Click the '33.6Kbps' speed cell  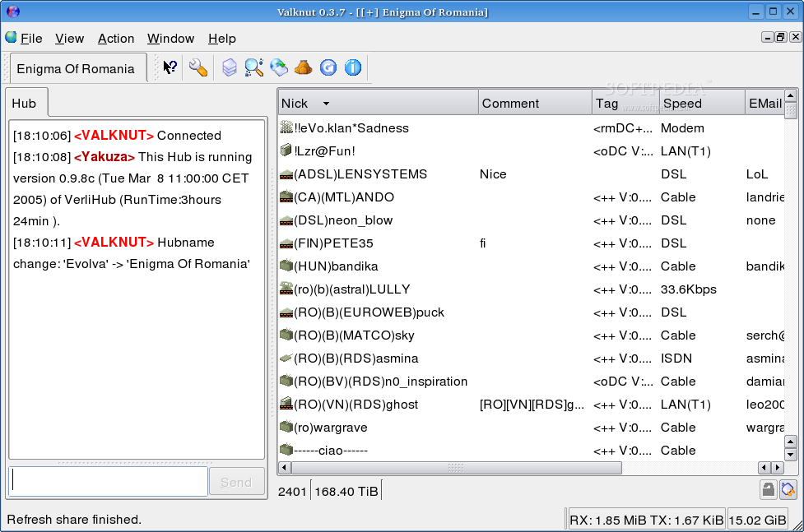point(688,289)
